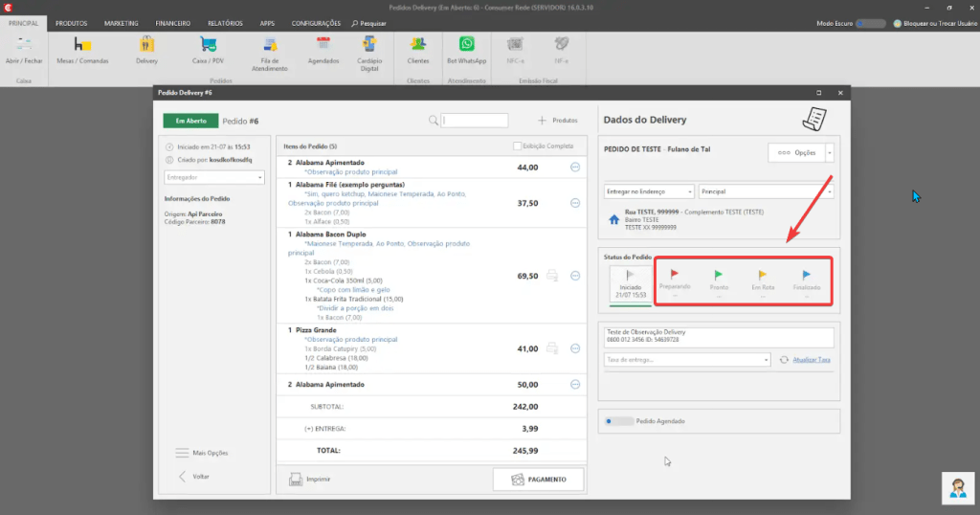980x515 pixels.
Task: Click Atualizar Taxa link
Action: 812,360
